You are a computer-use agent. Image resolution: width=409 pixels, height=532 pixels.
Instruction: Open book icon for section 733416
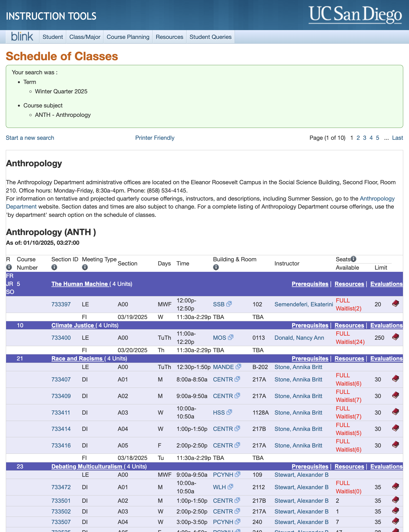(395, 445)
